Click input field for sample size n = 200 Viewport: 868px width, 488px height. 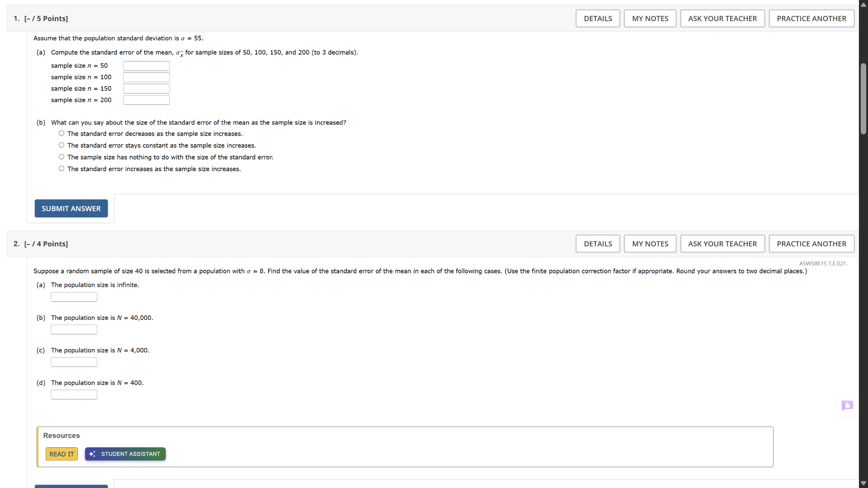146,100
